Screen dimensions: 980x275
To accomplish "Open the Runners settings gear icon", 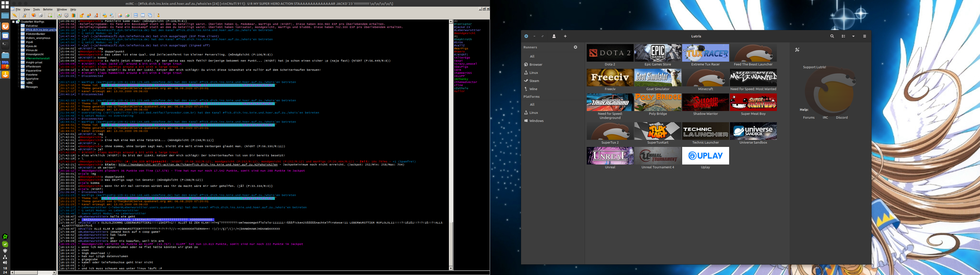I will [x=575, y=47].
